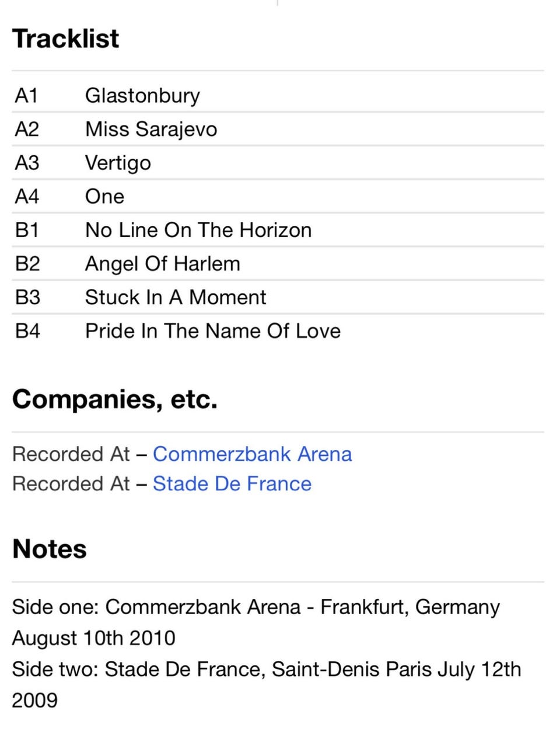This screenshot has width=560, height=749.
Task: Open the Commerzbank Arena link
Action: click(252, 454)
